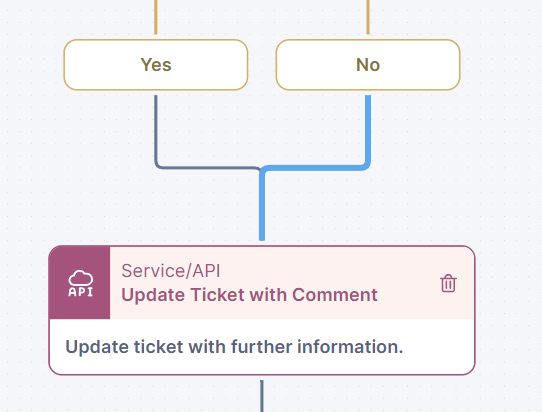This screenshot has height=412, width=542.
Task: Select the Yes branch node
Action: [x=156, y=65]
